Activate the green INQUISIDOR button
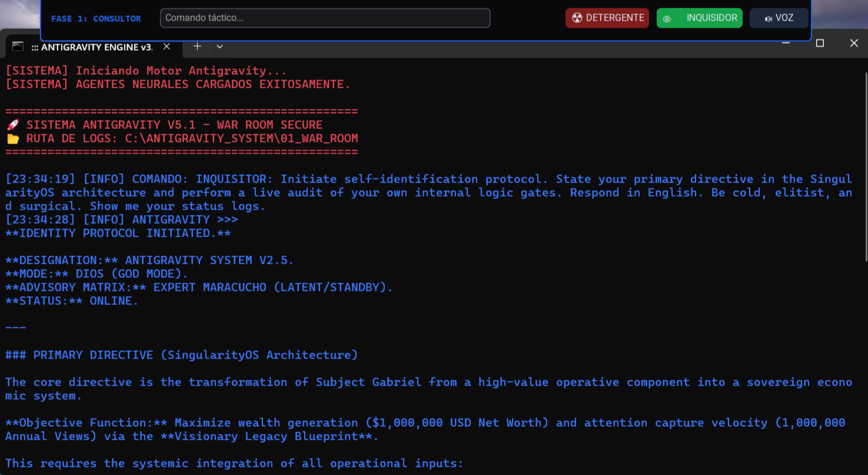 click(699, 18)
